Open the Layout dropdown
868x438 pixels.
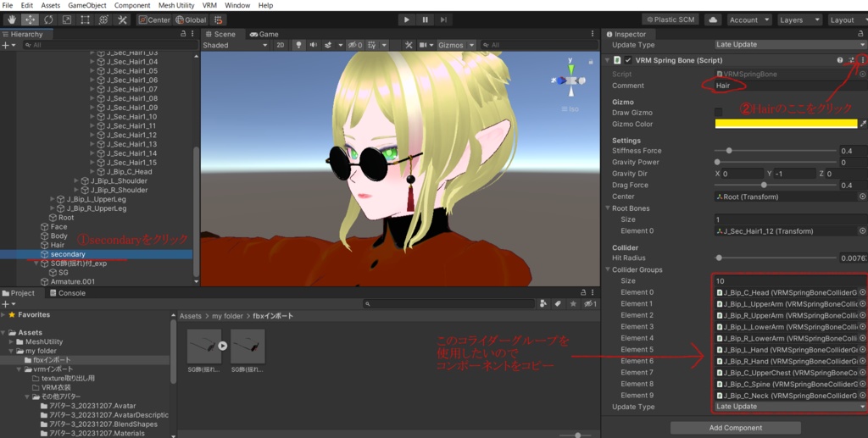tap(847, 20)
